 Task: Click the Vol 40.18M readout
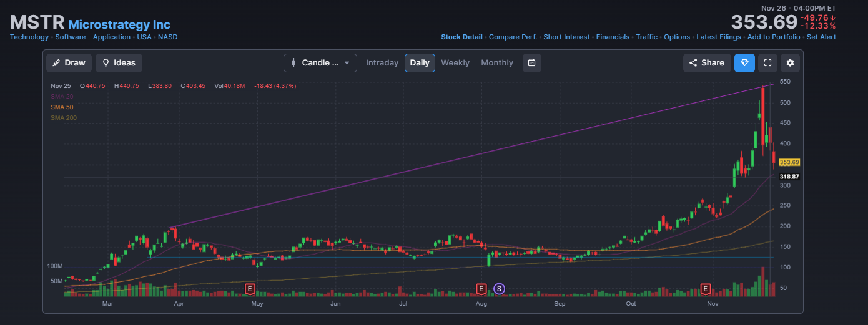tap(229, 85)
